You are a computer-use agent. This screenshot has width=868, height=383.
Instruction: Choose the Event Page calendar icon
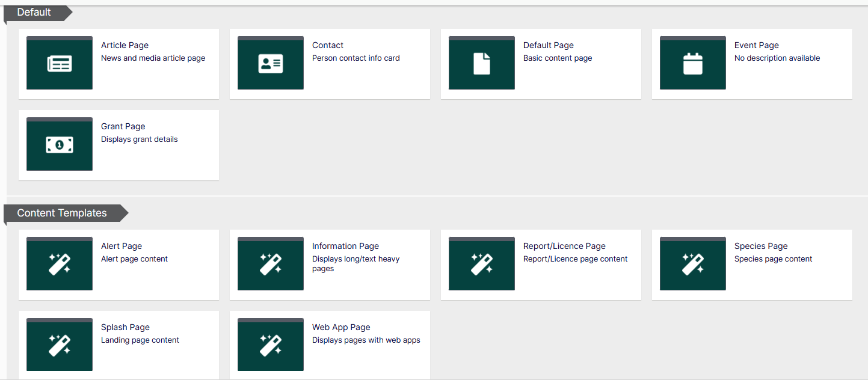pos(693,64)
